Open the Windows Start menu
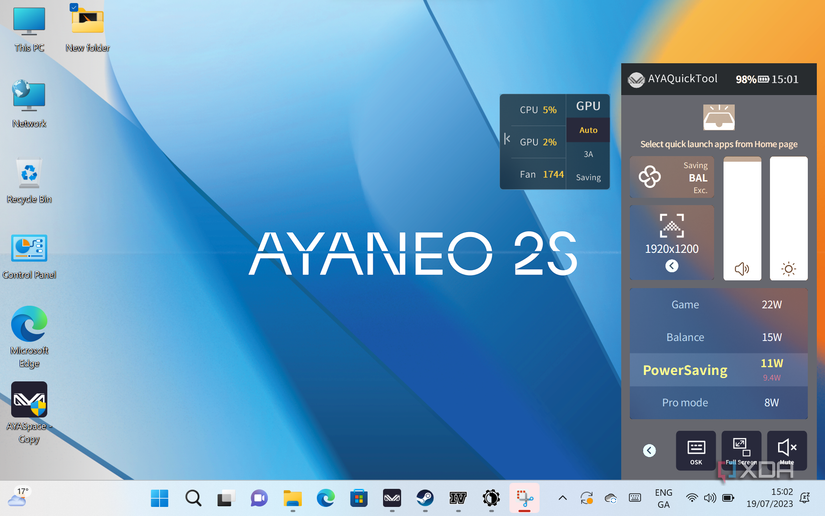Image resolution: width=825 pixels, height=516 pixels. point(159,498)
